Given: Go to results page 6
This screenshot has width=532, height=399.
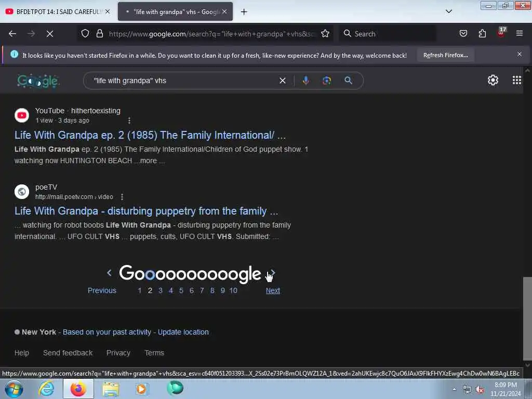Looking at the screenshot, I should tap(191, 291).
